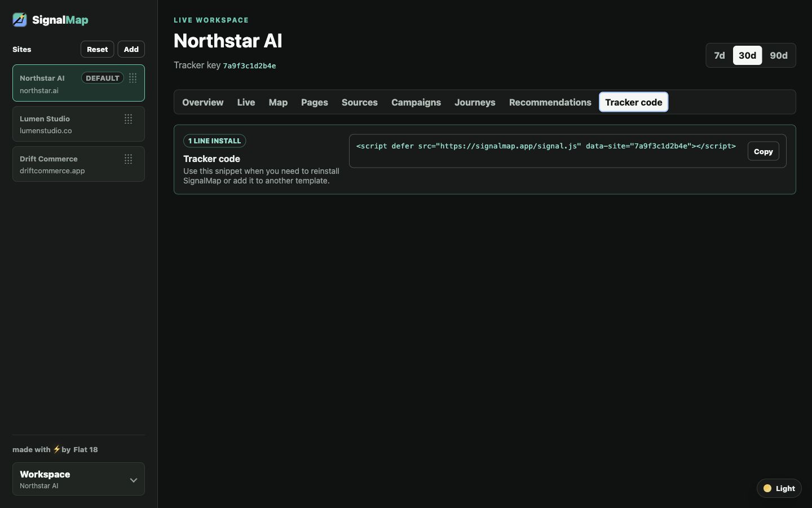The image size is (812, 508).
Task: Click the DEFAULT badge on Northstar AI
Action: click(x=103, y=78)
